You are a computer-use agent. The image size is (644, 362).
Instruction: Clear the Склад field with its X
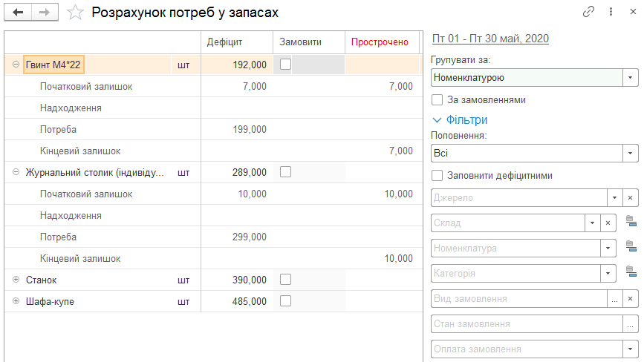click(x=608, y=223)
